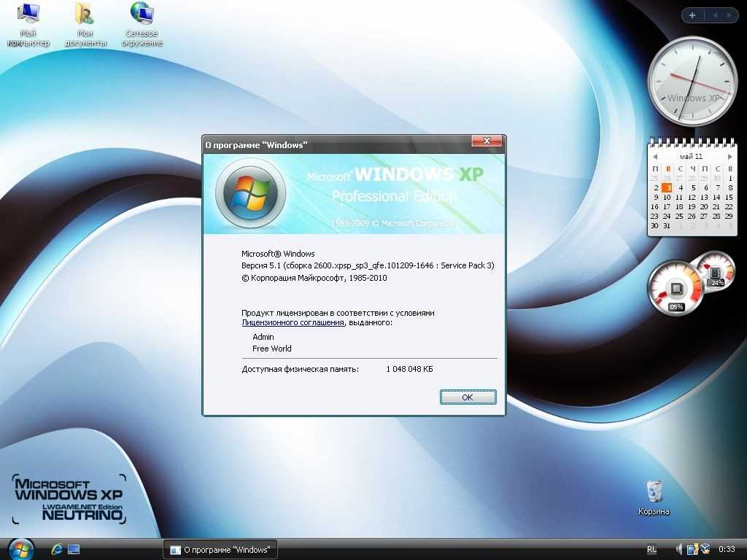The height and width of the screenshot is (560, 747).
Task: Select day 15 in the calendar gadget
Action: click(x=729, y=197)
